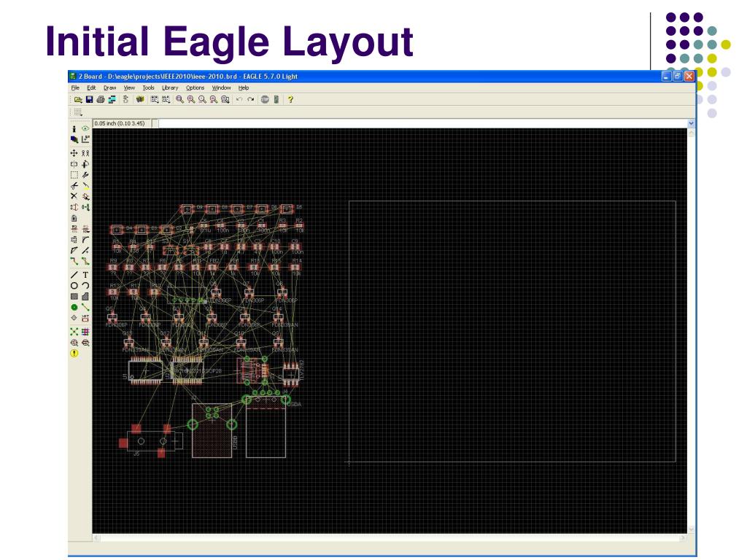
Task: Select the Name tool
Action: tap(74, 229)
